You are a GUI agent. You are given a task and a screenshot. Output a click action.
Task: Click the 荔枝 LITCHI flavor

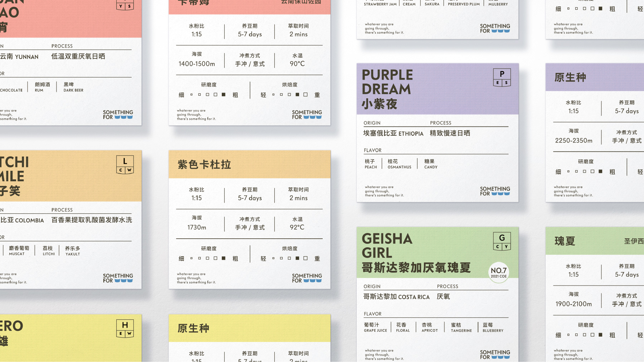coord(48,251)
